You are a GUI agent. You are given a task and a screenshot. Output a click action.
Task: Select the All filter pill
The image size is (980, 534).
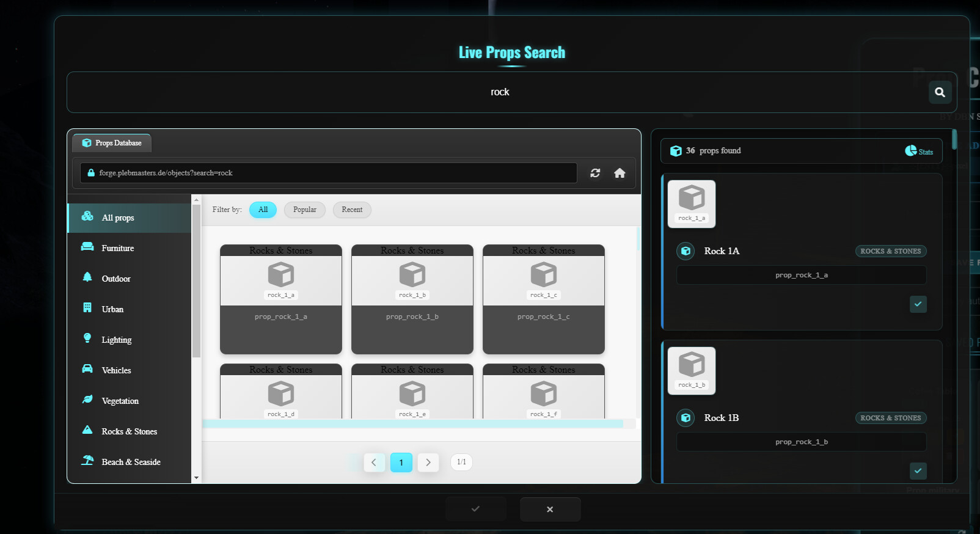(x=263, y=210)
